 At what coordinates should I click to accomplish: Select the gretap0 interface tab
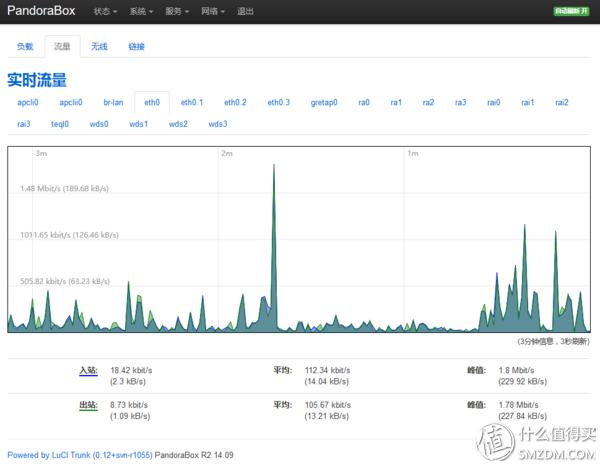tap(324, 103)
